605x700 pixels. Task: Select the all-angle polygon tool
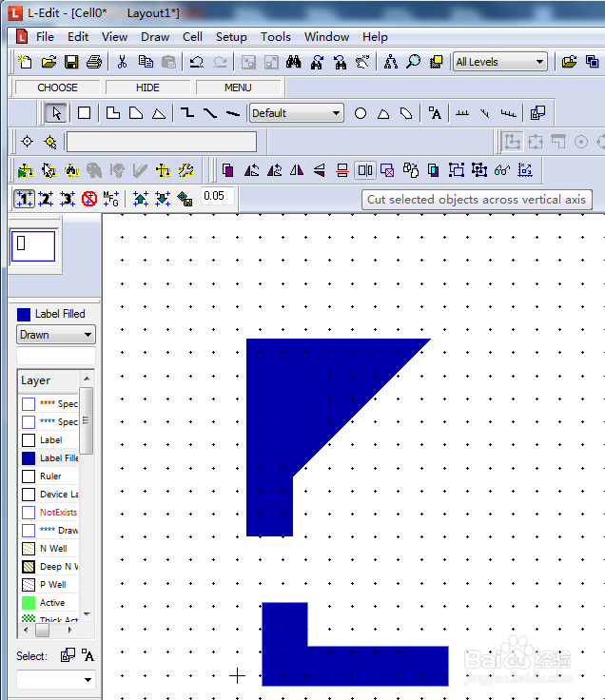tap(159, 113)
